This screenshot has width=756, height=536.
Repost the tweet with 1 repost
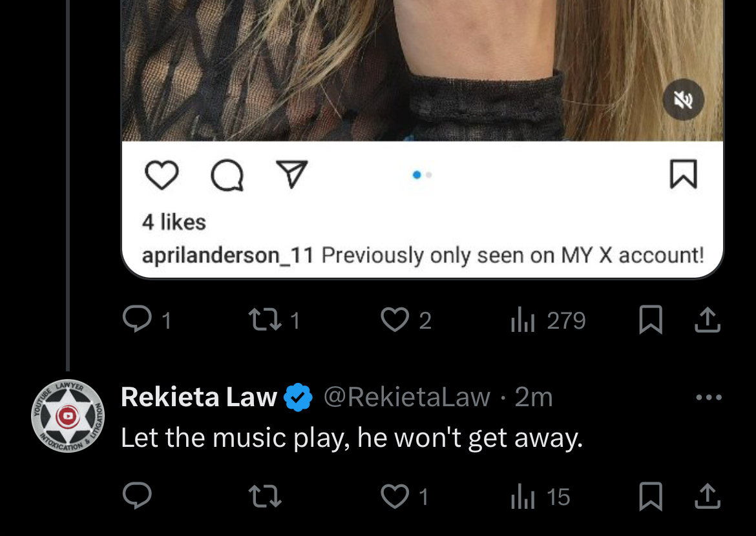274,320
